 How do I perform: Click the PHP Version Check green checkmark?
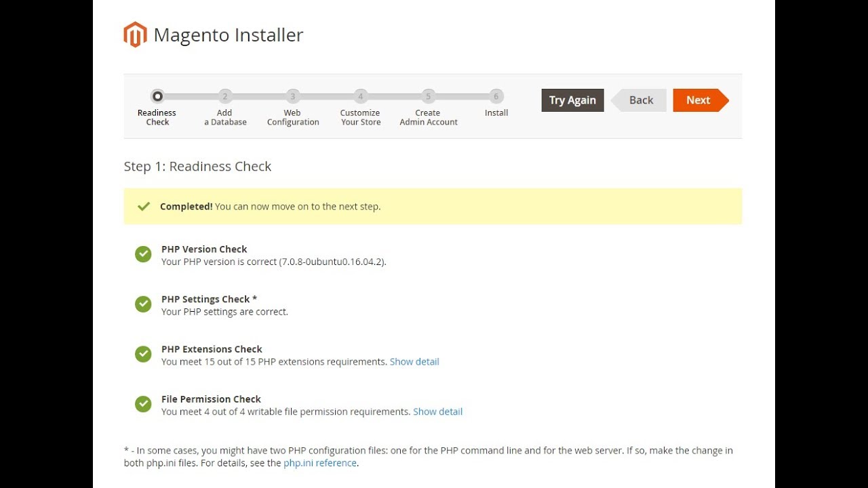point(143,254)
